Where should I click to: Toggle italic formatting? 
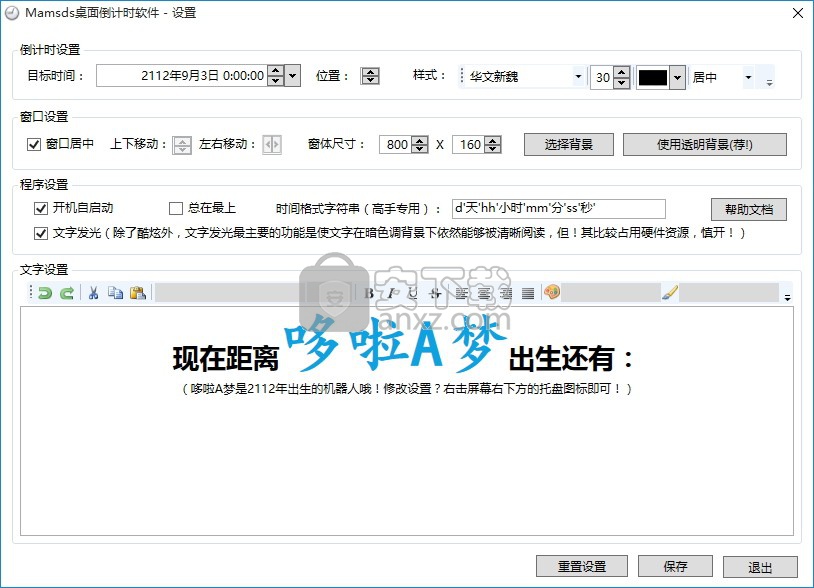(391, 293)
